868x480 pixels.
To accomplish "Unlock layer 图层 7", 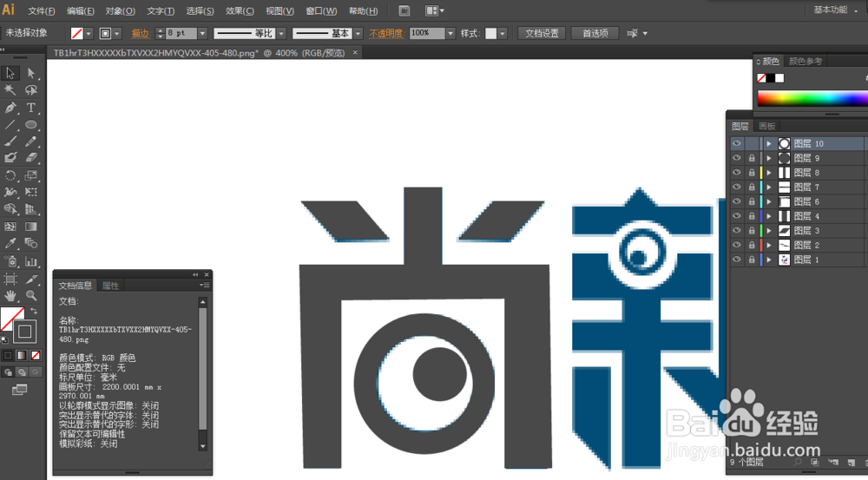I will (751, 187).
